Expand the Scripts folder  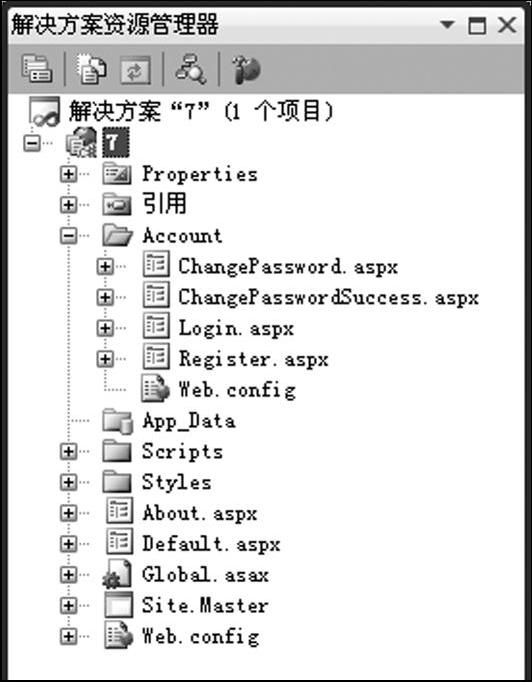[68, 451]
